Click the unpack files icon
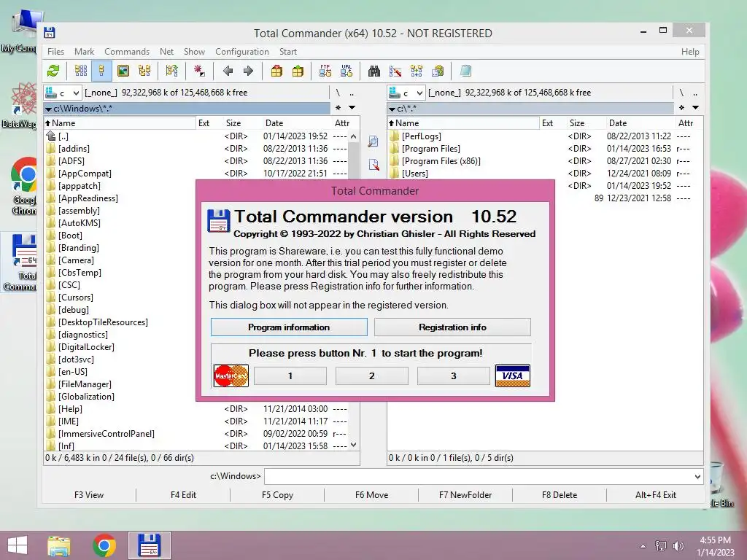Screen dimensions: 747x560 [298, 71]
